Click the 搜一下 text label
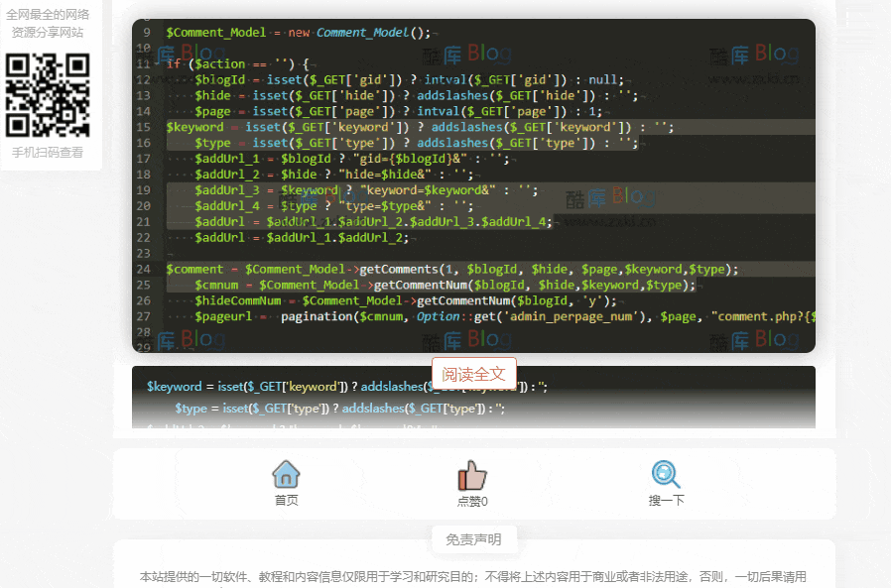The width and height of the screenshot is (891, 588). click(666, 501)
